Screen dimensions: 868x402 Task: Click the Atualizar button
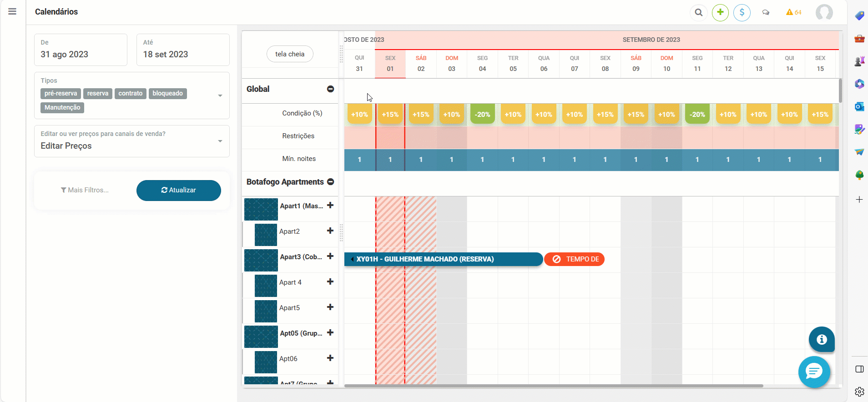tap(179, 191)
